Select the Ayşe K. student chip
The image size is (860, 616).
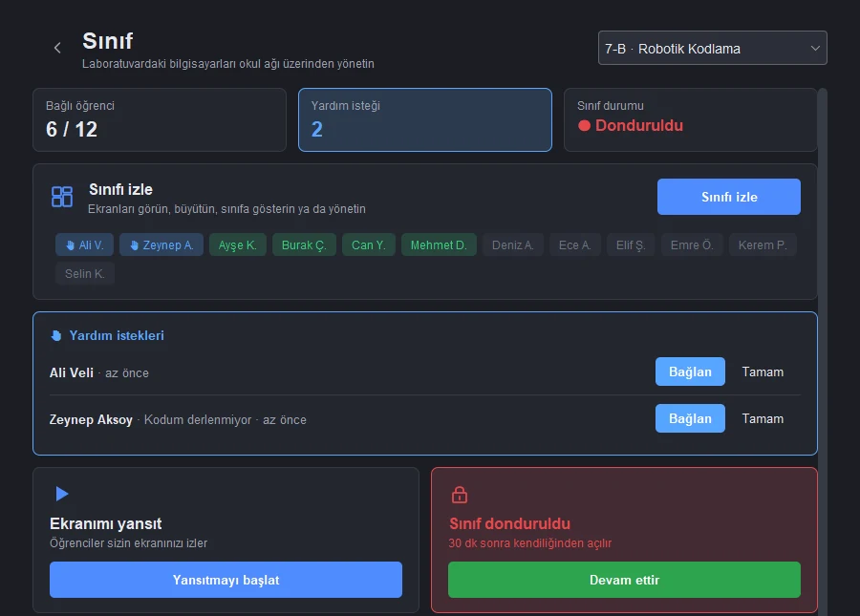click(238, 245)
